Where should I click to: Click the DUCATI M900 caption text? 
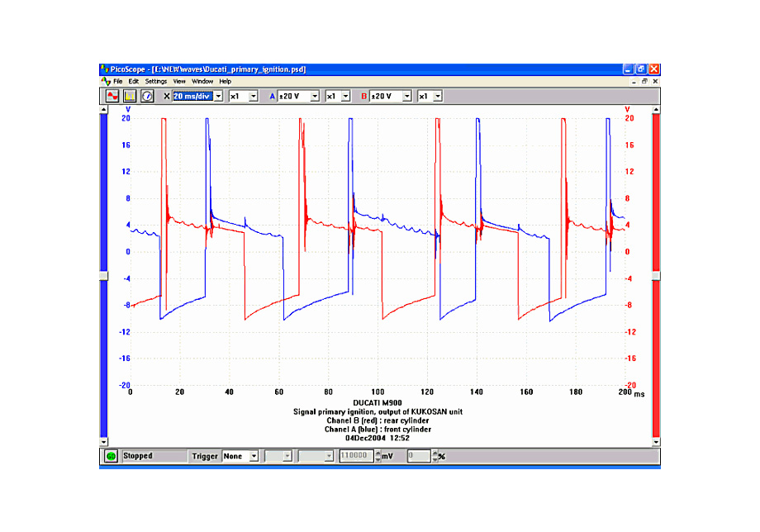tap(377, 402)
